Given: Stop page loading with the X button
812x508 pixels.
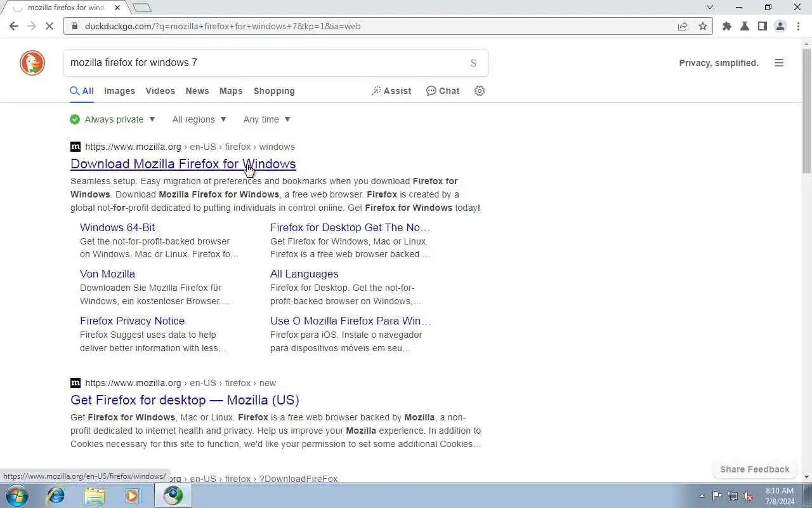Looking at the screenshot, I should (x=50, y=26).
